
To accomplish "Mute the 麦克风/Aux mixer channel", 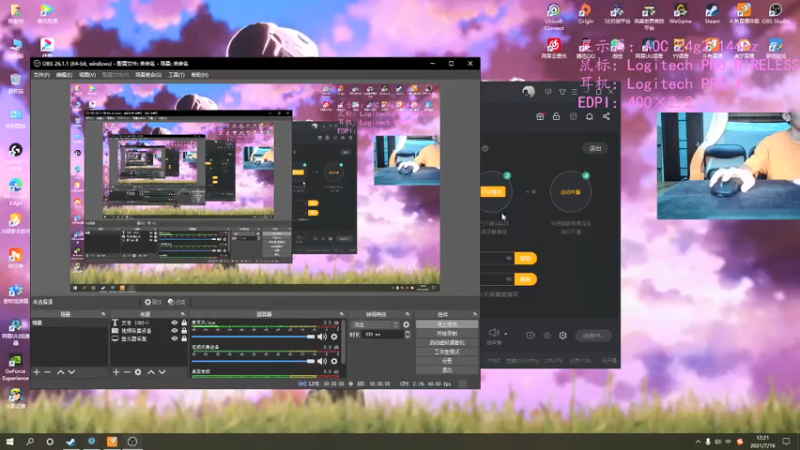I will [x=322, y=337].
